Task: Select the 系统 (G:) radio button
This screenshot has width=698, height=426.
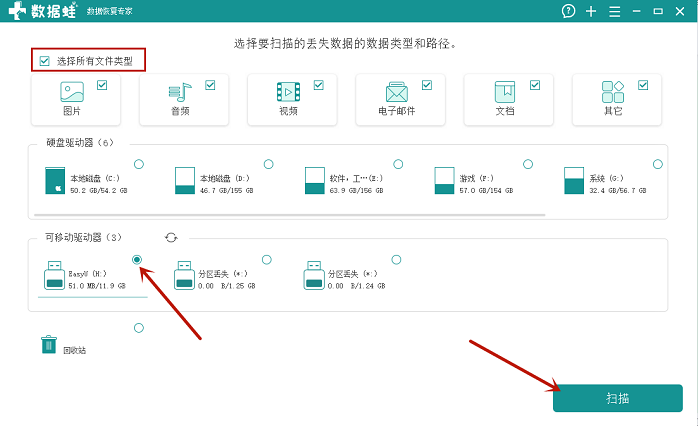Action: coord(657,164)
